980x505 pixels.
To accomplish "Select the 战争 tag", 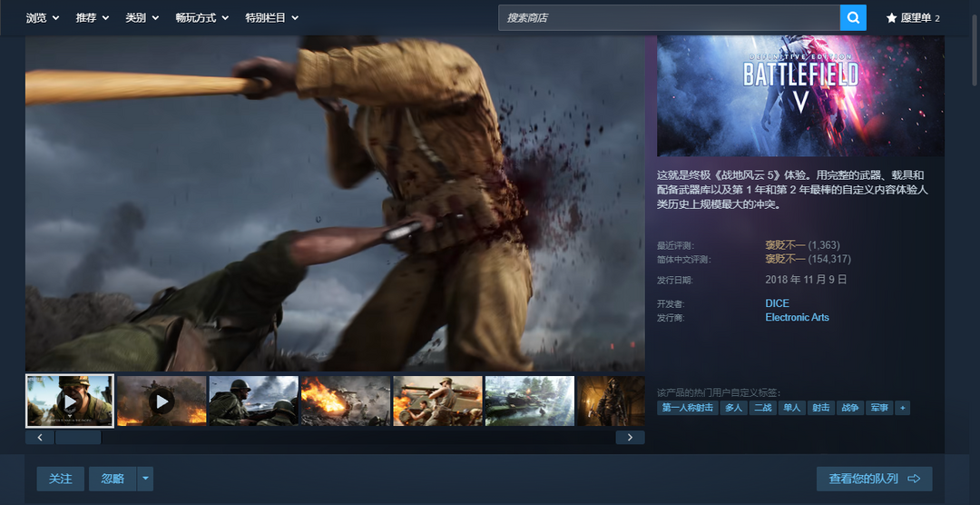I will coord(850,408).
